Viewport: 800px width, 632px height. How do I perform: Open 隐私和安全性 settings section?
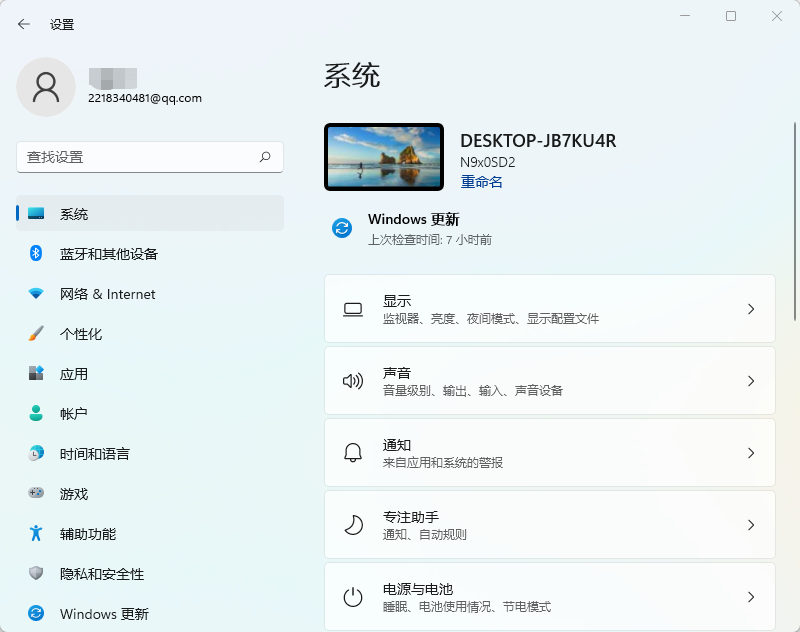150,573
